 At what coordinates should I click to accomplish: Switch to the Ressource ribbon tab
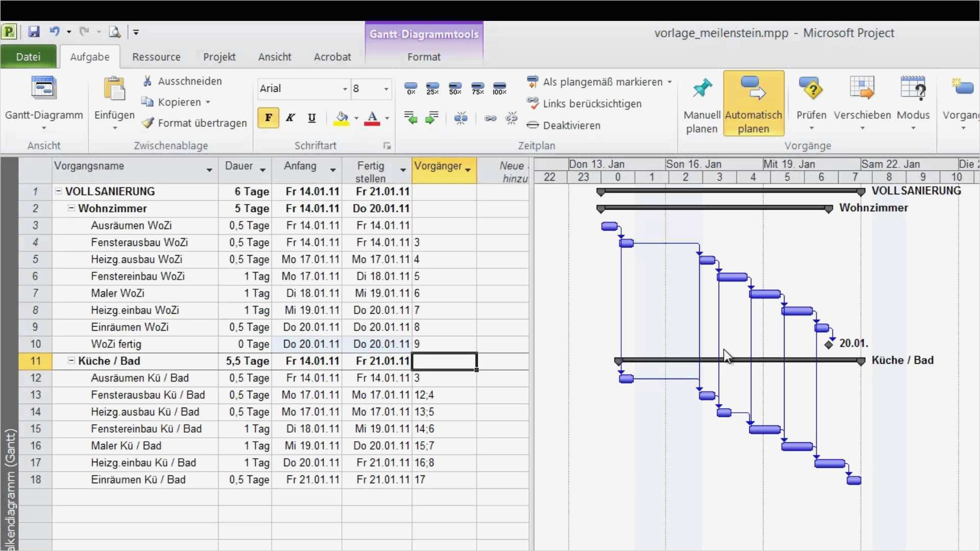coord(156,57)
